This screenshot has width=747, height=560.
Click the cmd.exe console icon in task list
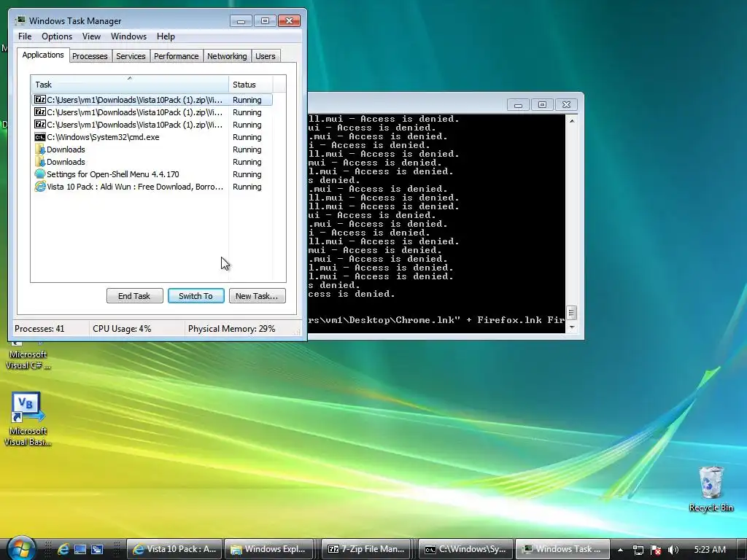[x=40, y=137]
